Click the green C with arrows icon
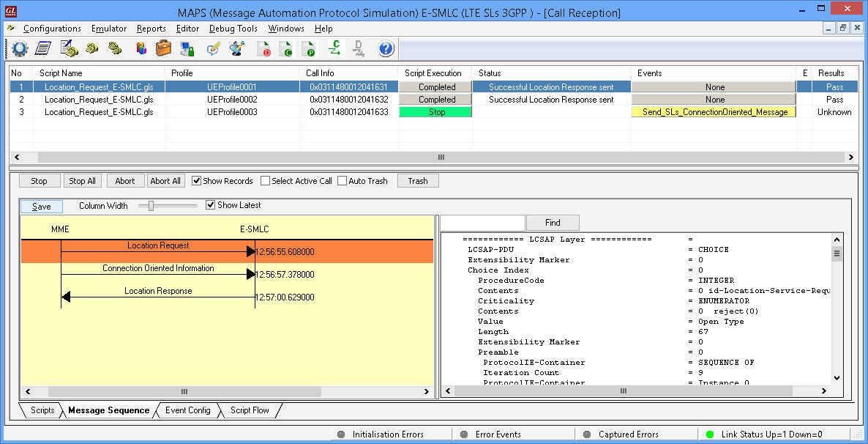This screenshot has width=868, height=444. [335, 48]
